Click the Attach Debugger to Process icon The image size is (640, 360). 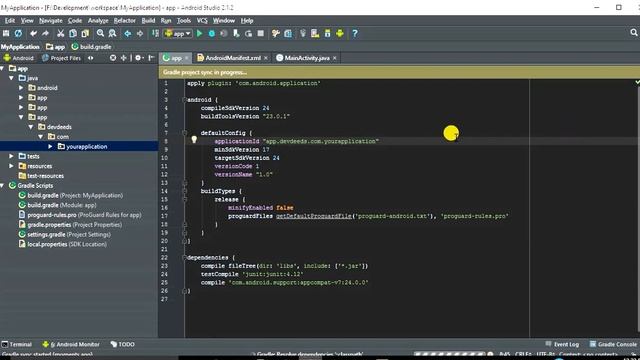click(x=236, y=33)
